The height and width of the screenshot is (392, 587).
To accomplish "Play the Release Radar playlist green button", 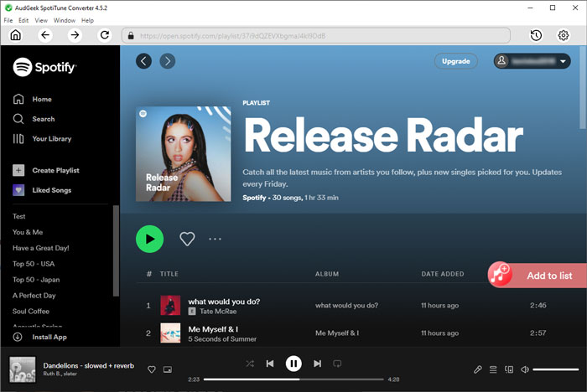I will (x=150, y=239).
